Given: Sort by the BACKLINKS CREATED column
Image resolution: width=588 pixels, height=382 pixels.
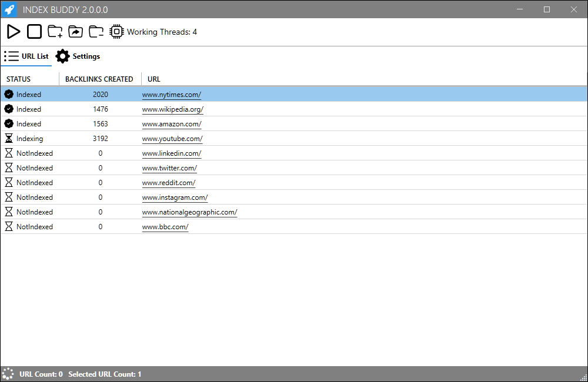Looking at the screenshot, I should pos(100,79).
